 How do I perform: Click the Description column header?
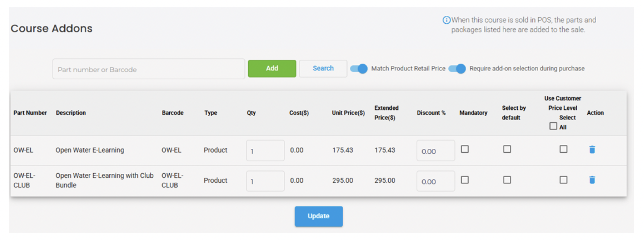71,113
